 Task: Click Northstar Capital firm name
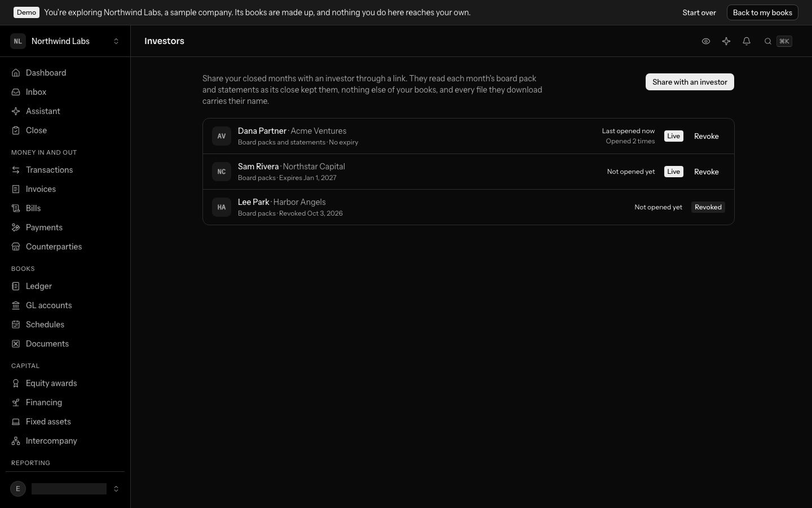pyautogui.click(x=314, y=167)
